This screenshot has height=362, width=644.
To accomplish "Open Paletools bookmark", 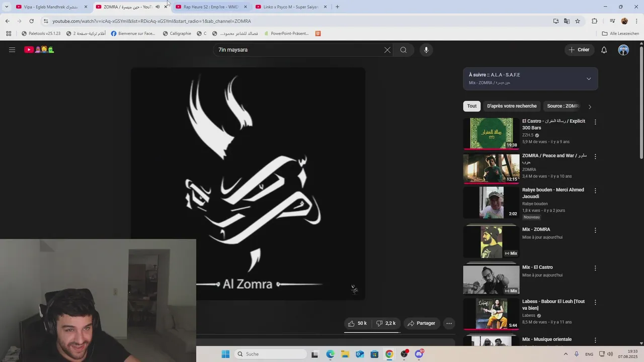I will tap(41, 34).
